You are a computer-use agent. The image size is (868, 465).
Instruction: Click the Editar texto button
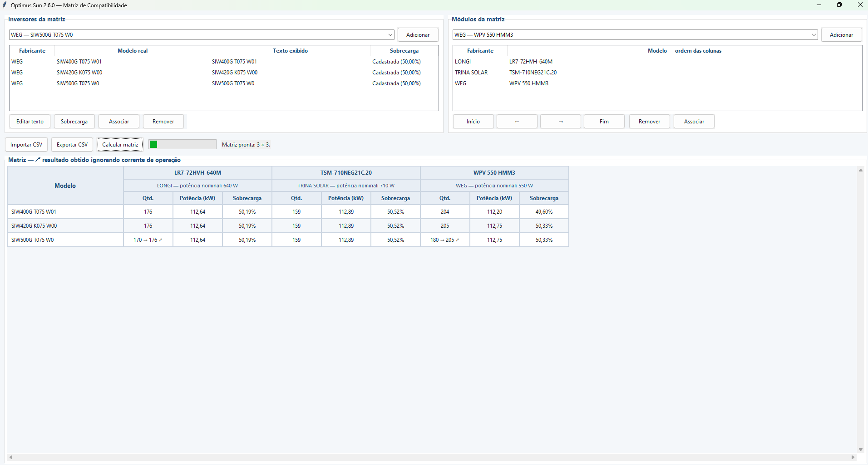(30, 122)
